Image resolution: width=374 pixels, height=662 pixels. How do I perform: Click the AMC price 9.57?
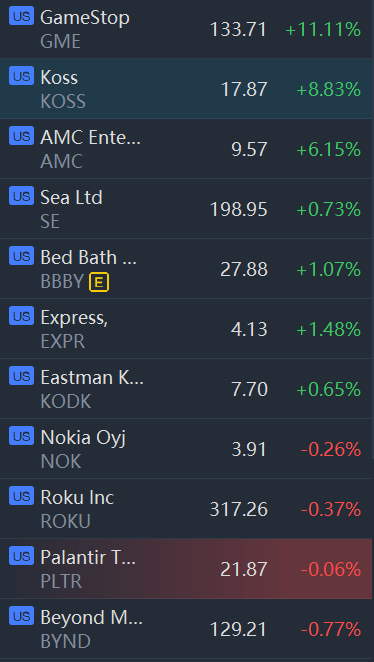[x=249, y=149]
